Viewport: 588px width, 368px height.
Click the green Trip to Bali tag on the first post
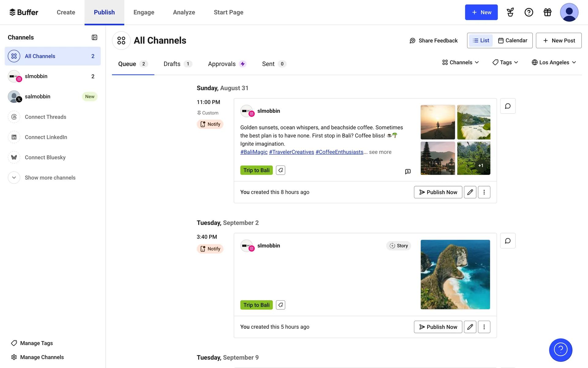click(x=256, y=170)
